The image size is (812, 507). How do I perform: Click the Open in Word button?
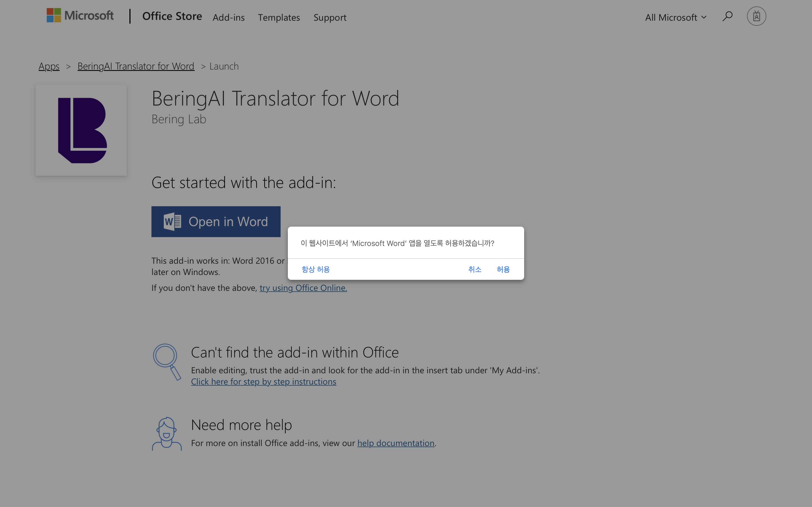pos(216,222)
